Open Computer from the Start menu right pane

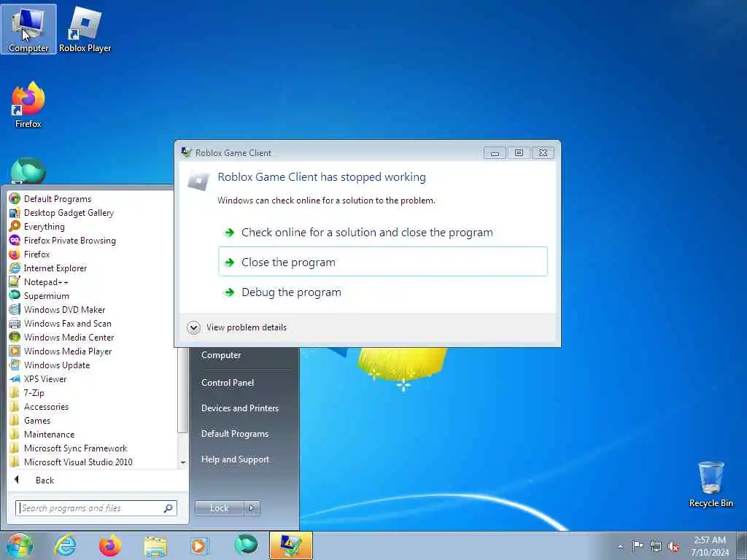tap(221, 355)
